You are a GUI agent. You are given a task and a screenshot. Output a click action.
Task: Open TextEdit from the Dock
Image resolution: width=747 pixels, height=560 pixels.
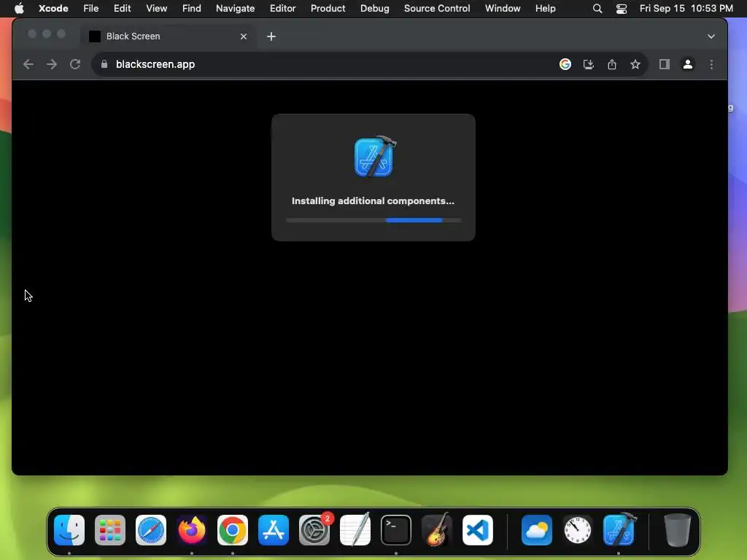(x=355, y=530)
